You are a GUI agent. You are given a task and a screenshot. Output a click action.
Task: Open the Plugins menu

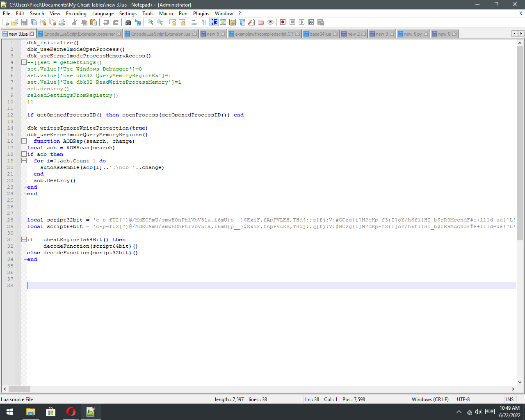[201, 14]
